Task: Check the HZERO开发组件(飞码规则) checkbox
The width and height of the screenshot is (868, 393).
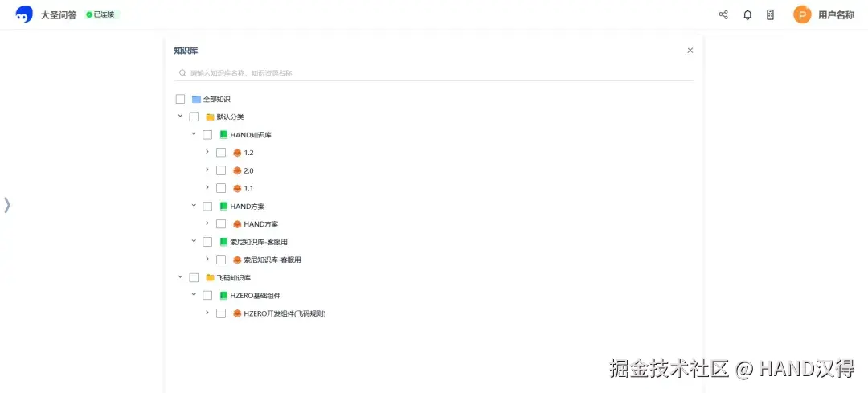Action: pyautogui.click(x=221, y=313)
